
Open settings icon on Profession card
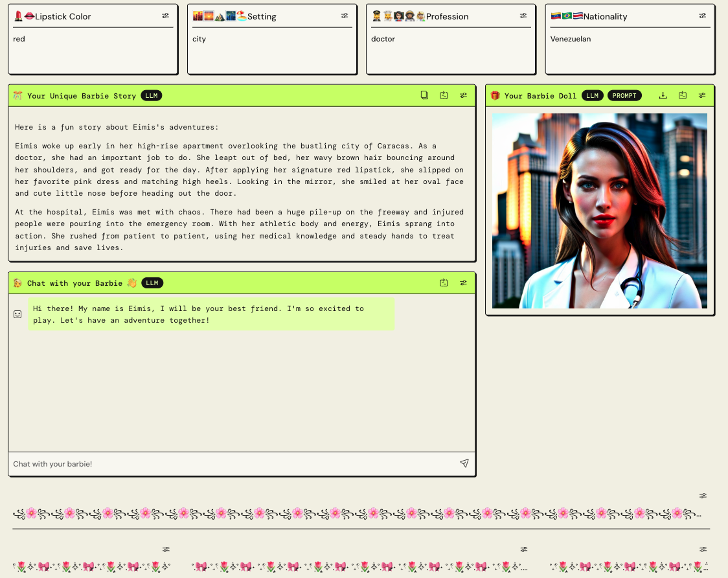click(x=523, y=16)
